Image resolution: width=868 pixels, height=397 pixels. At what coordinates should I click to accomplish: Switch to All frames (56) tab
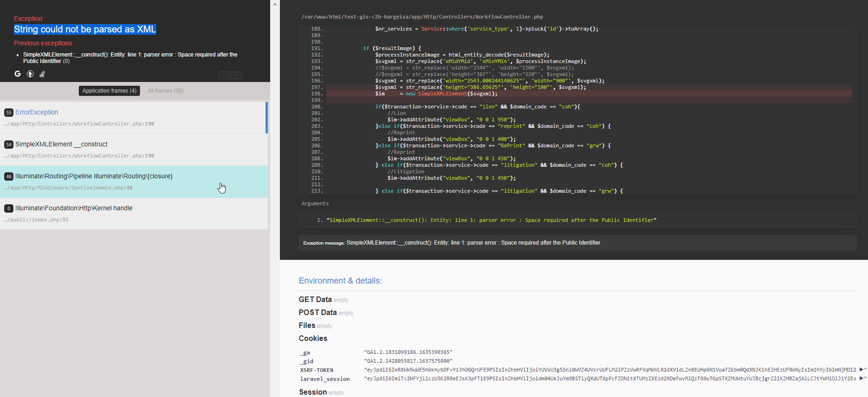tap(165, 91)
